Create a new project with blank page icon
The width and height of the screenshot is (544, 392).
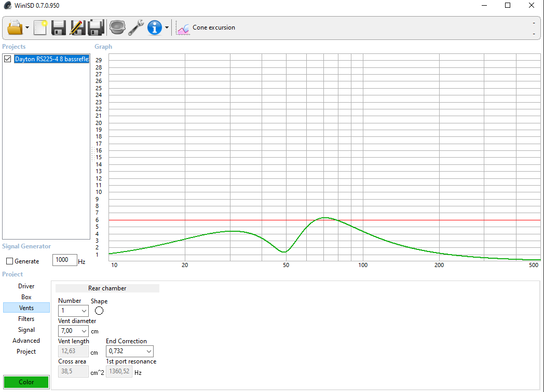pyautogui.click(x=40, y=27)
